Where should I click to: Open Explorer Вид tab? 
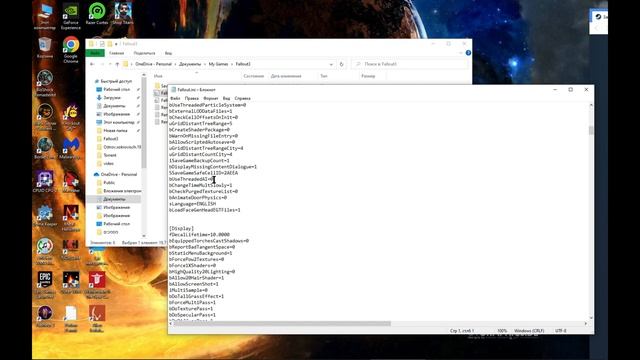click(x=168, y=53)
